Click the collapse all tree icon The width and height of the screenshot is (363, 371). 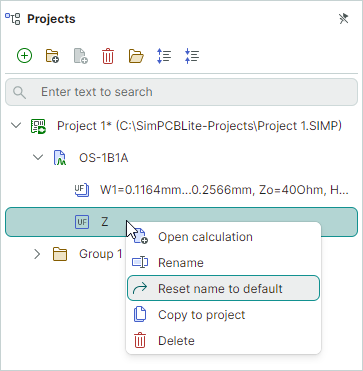coord(192,56)
